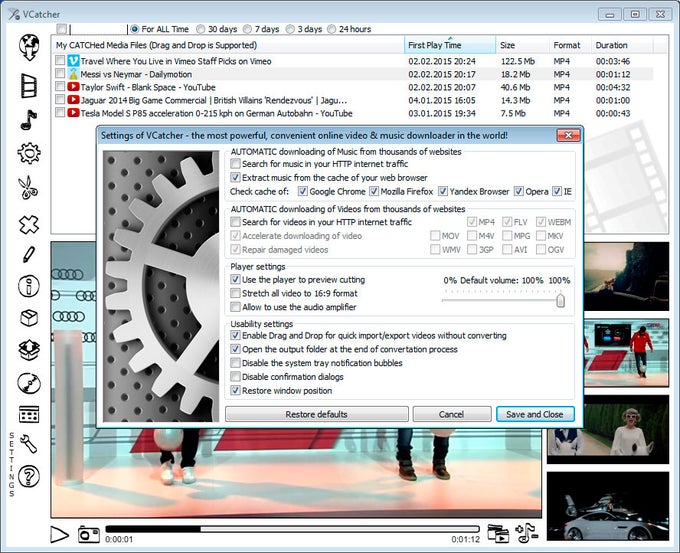Enable Search for videos in HTTP traffic
680x553 pixels.
click(235, 222)
